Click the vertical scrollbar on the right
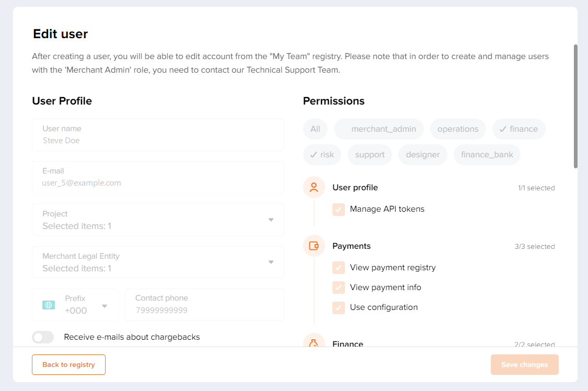588x391 pixels. tap(575, 107)
